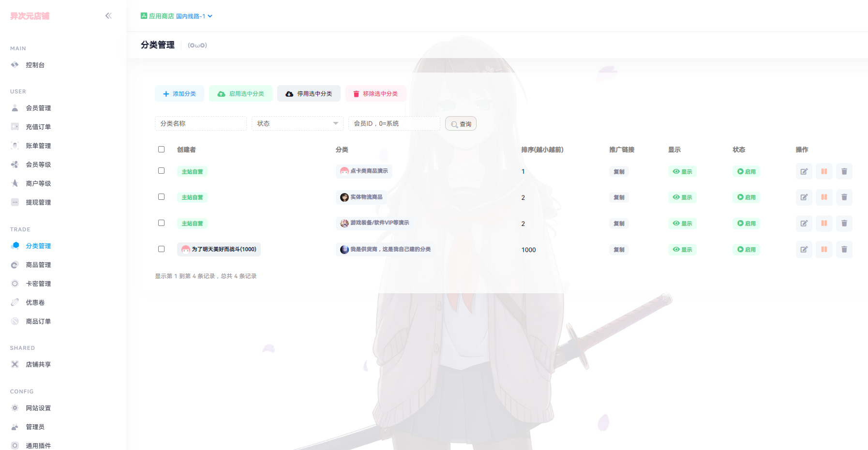Toggle 显示 visibility for 我是供货商 row
Screen dimensions: 868x450
[x=682, y=250]
